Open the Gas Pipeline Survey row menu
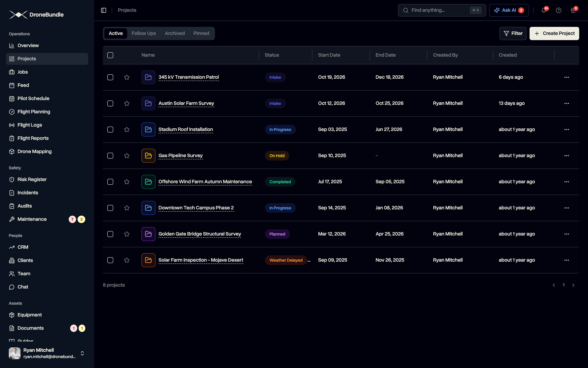 tap(566, 156)
